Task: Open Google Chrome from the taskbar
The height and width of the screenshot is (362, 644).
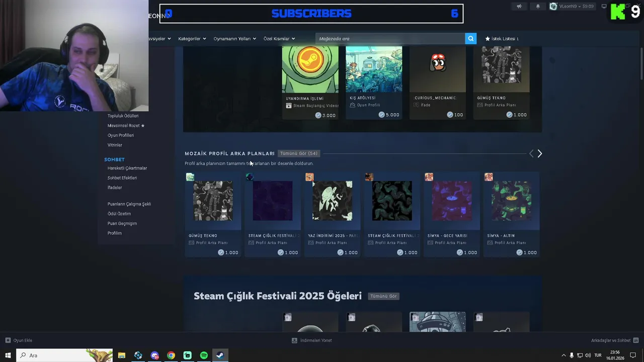Action: pos(171,355)
